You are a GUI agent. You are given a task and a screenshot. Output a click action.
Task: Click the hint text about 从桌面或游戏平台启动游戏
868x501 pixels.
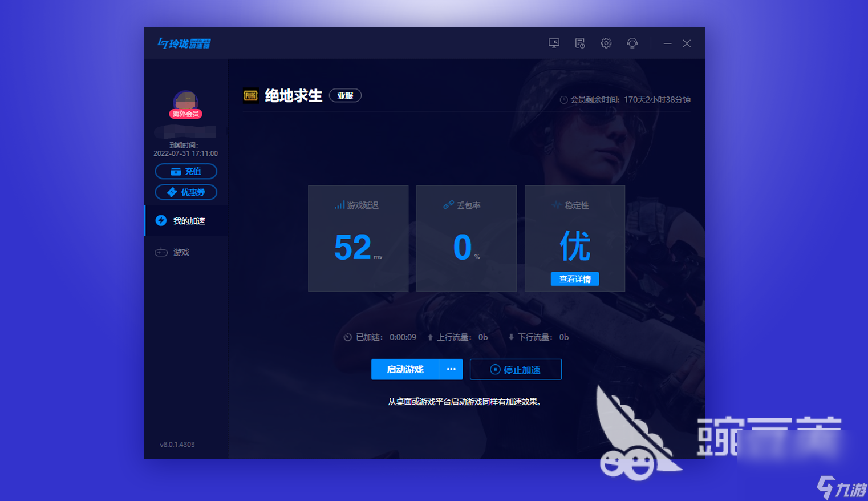[464, 402]
